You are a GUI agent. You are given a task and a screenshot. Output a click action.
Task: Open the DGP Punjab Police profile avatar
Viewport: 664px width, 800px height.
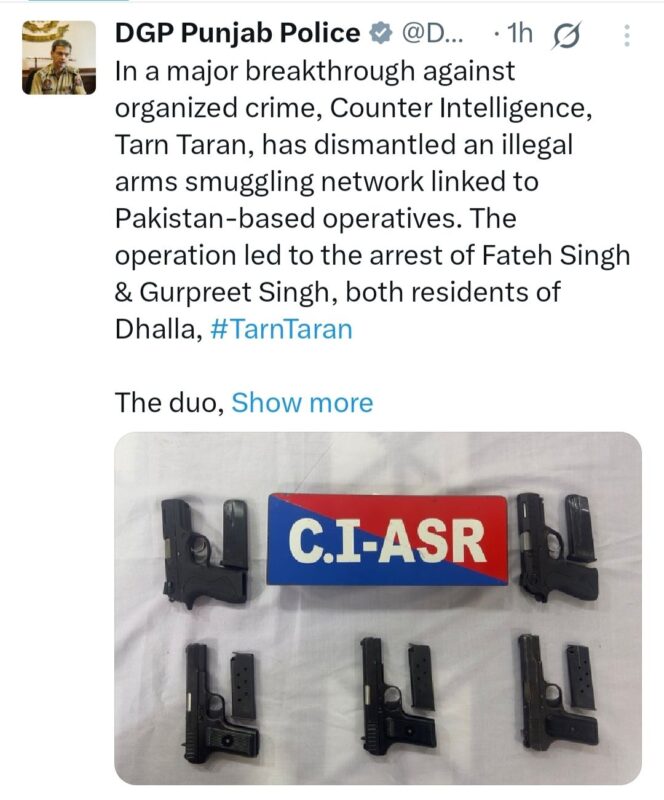coord(59,57)
